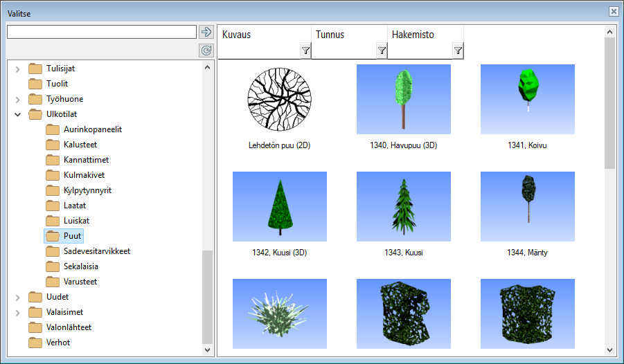This screenshot has width=624, height=364.
Task: Expand the Valaisimet folder
Action: click(18, 313)
